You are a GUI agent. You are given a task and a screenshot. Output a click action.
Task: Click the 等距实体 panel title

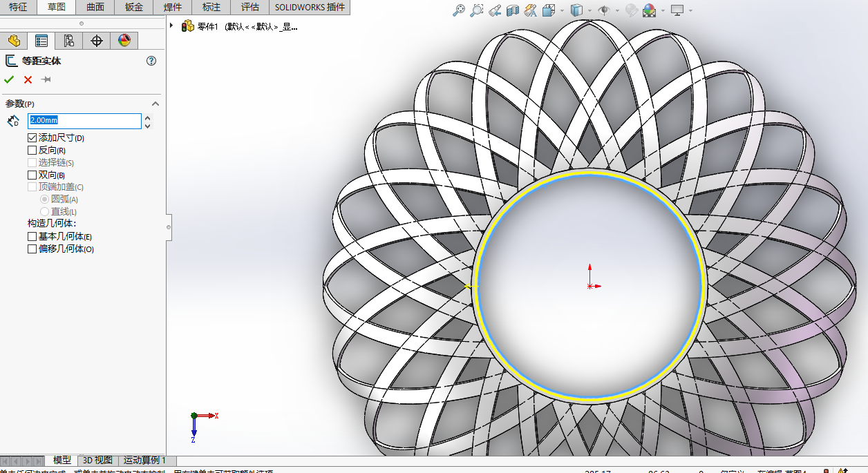pyautogui.click(x=41, y=61)
